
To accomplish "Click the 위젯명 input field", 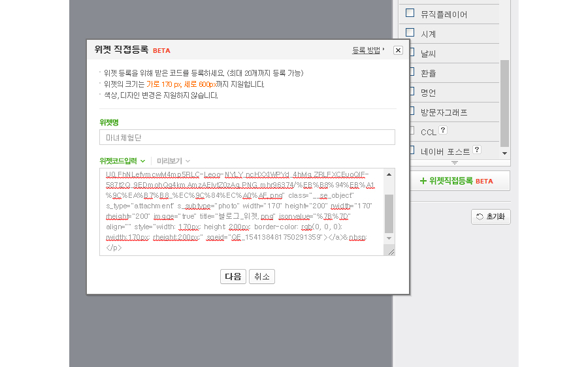I will [x=247, y=137].
